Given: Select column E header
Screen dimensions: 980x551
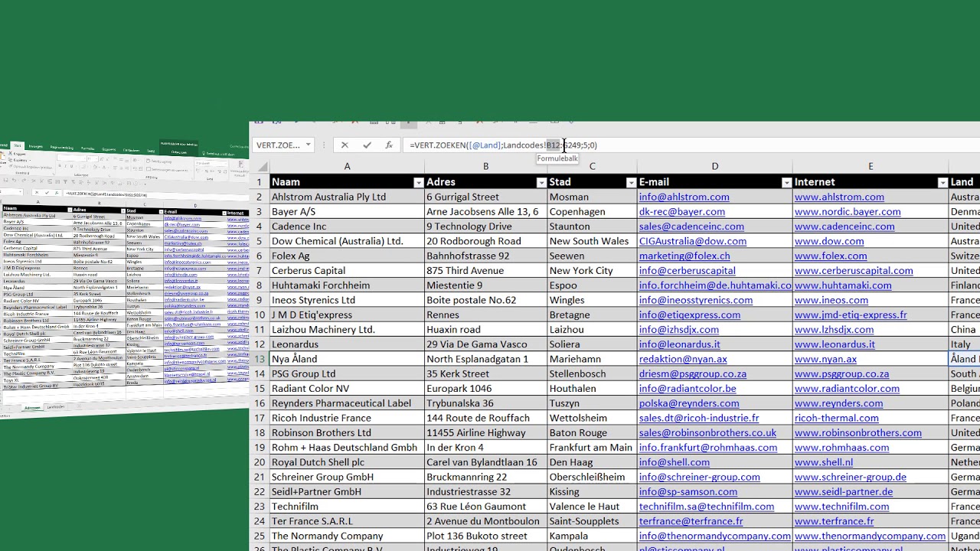Looking at the screenshot, I should [x=871, y=166].
